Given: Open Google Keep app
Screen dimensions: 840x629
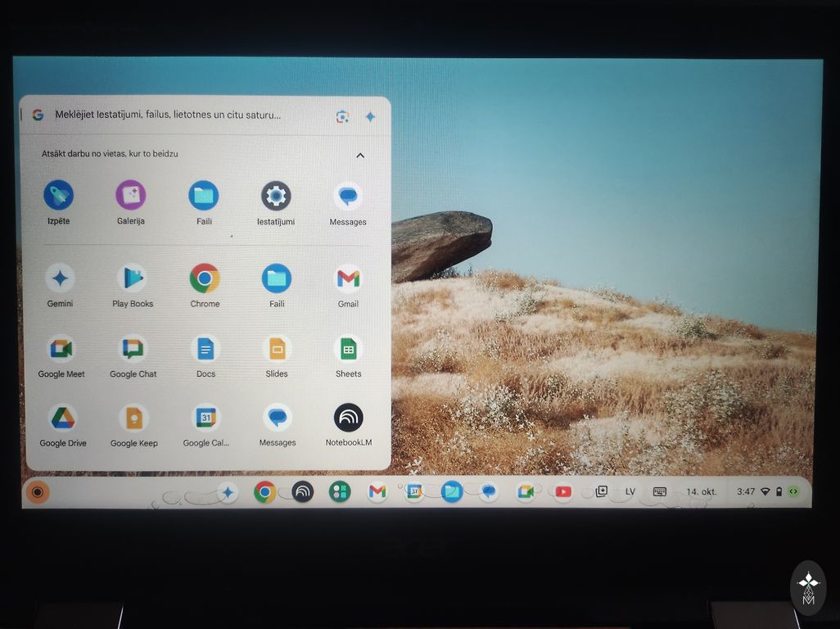Looking at the screenshot, I should pyautogui.click(x=133, y=419).
